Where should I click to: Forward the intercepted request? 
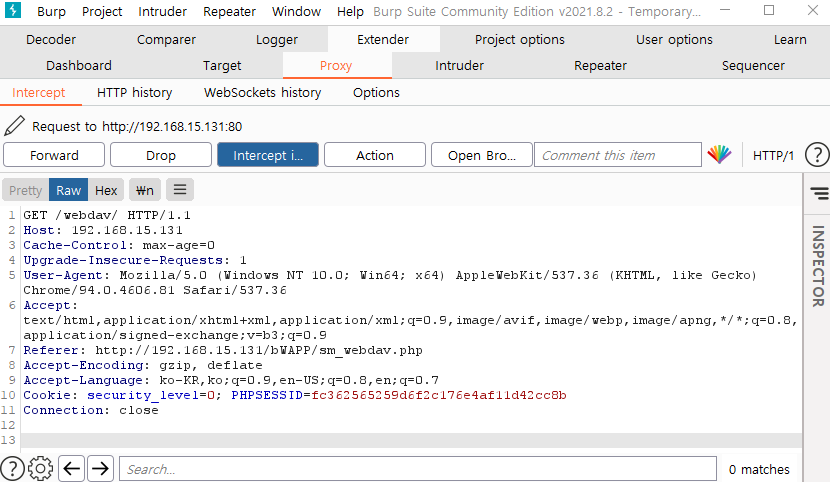click(x=54, y=155)
